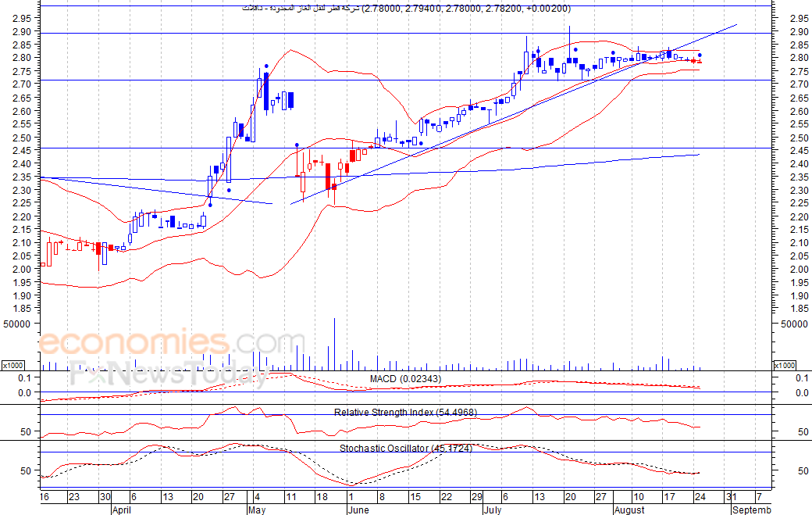Click the Relative Strength Index label
The image size is (812, 515).
405,412
